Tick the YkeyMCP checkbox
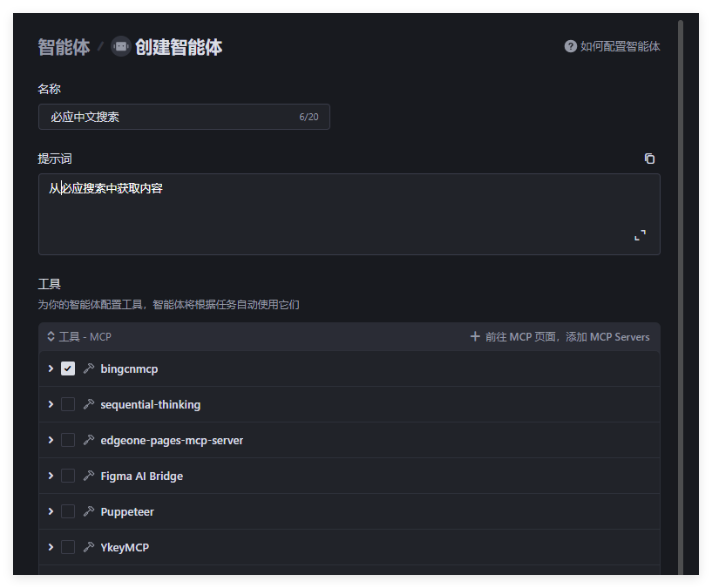 pos(68,548)
